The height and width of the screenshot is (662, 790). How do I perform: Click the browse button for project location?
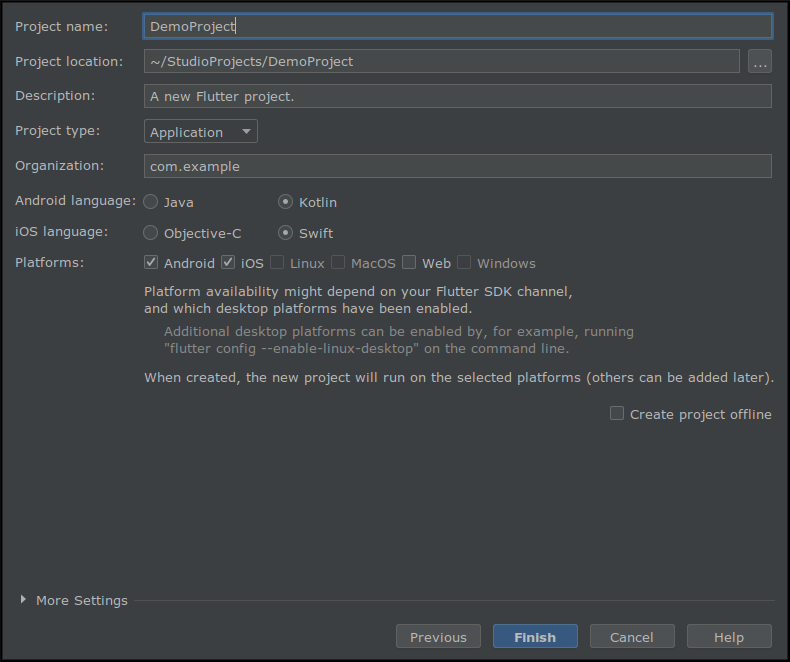pyautogui.click(x=760, y=62)
